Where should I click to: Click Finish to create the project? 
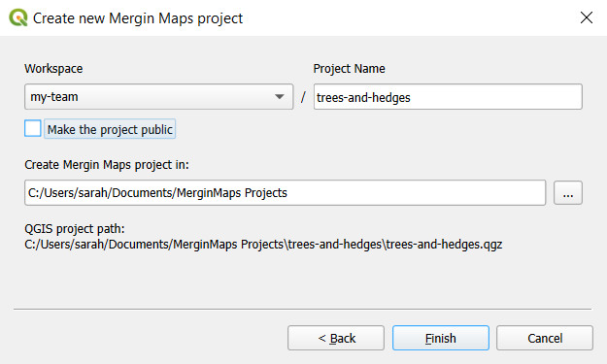pyautogui.click(x=441, y=338)
